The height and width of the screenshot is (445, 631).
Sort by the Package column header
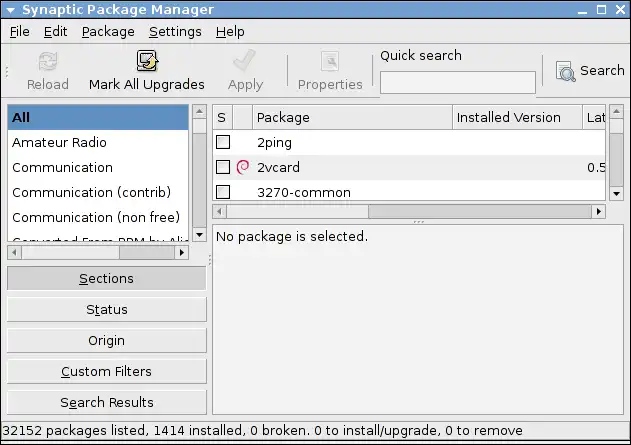tap(353, 117)
